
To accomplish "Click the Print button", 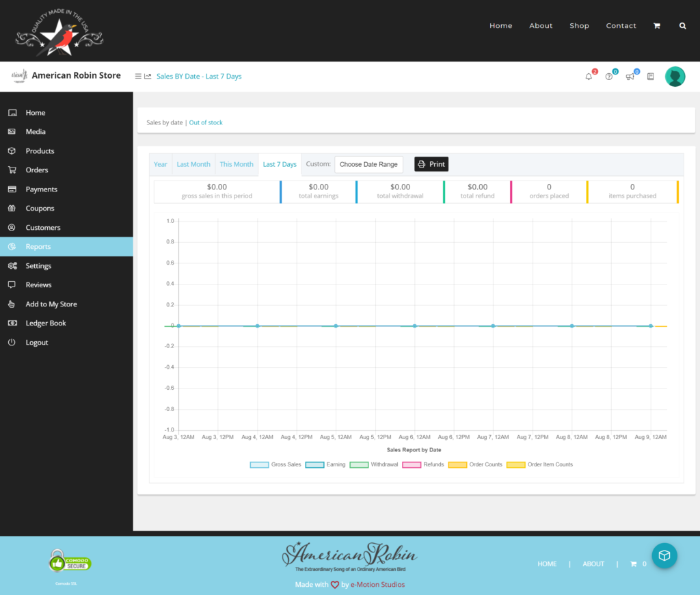I will click(x=431, y=164).
